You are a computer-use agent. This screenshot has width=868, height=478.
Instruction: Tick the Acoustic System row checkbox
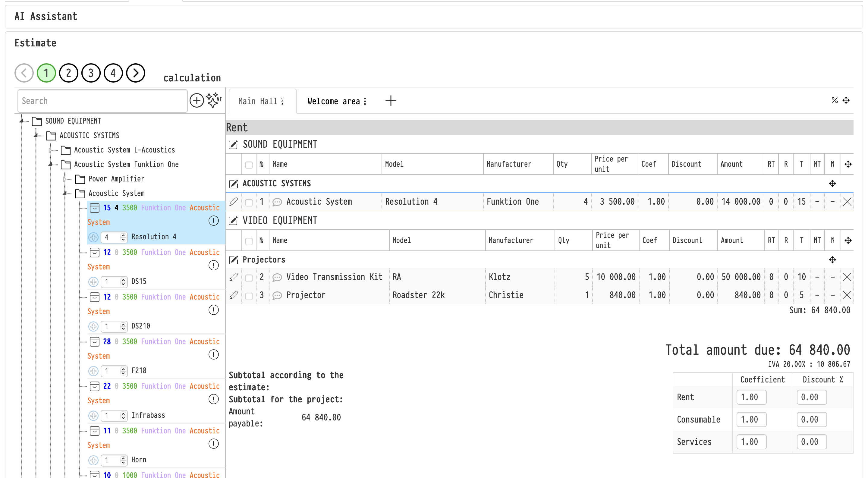(249, 203)
